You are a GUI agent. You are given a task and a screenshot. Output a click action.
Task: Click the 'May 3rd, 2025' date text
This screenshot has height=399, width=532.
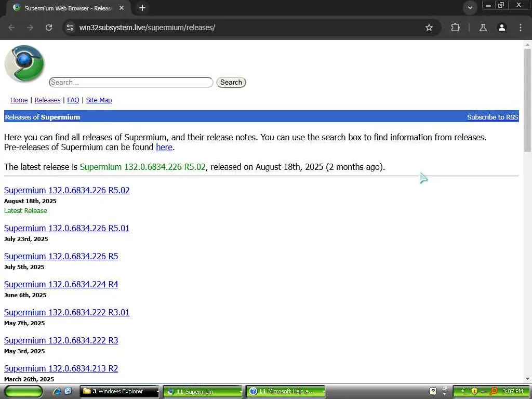(24, 351)
